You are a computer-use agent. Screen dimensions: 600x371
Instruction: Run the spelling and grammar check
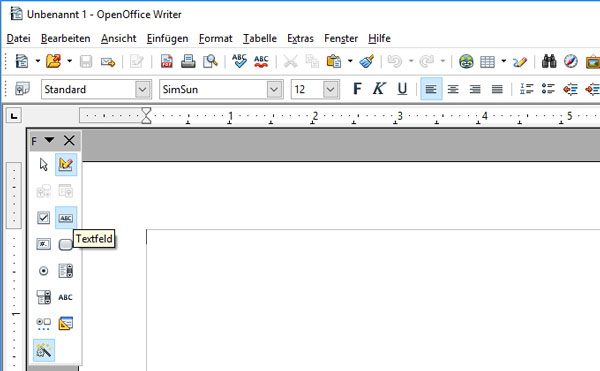click(x=240, y=61)
